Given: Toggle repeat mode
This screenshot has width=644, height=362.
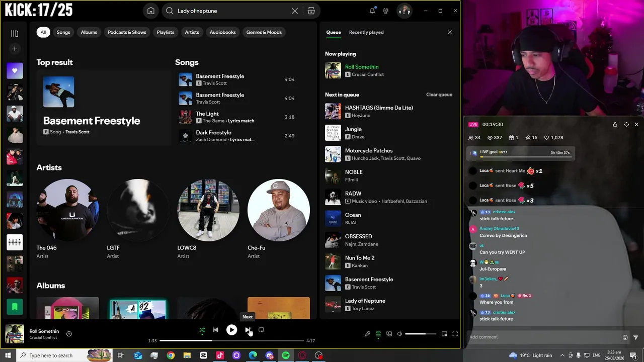Looking at the screenshot, I should coord(261,330).
